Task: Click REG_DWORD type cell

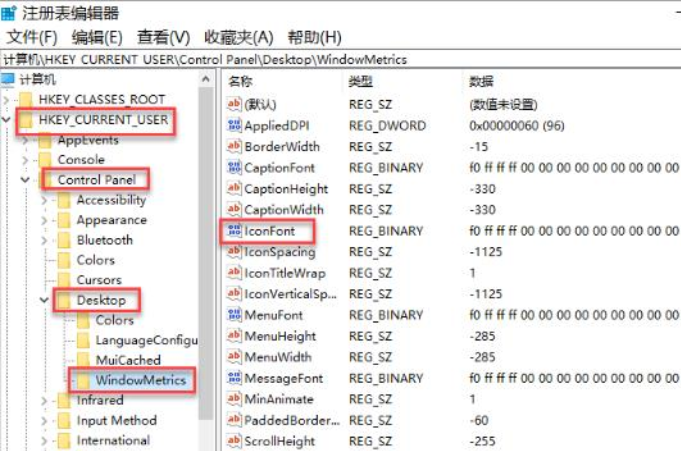Action: pos(387,126)
